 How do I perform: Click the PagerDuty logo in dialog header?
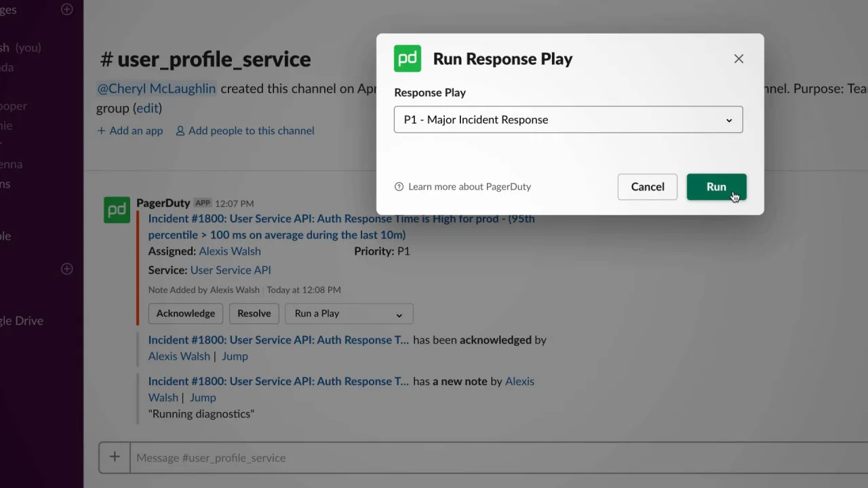point(408,59)
